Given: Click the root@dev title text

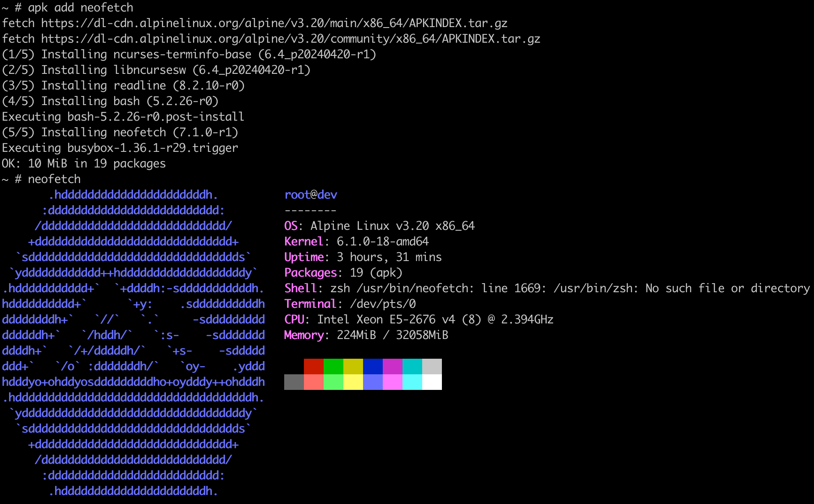Looking at the screenshot, I should 310,195.
